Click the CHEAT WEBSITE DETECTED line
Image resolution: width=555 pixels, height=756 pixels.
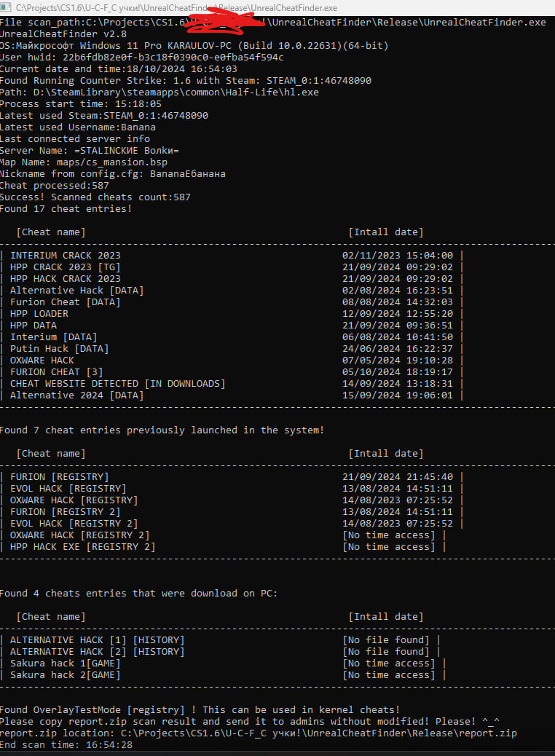(x=232, y=384)
